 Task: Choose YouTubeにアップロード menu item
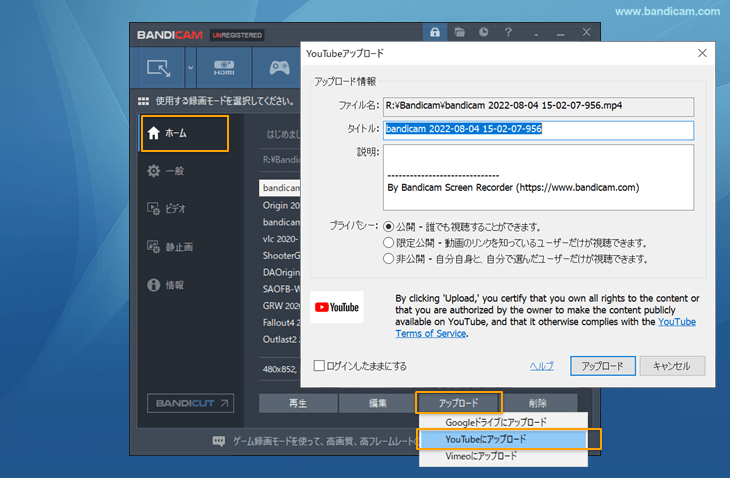pyautogui.click(x=503, y=439)
